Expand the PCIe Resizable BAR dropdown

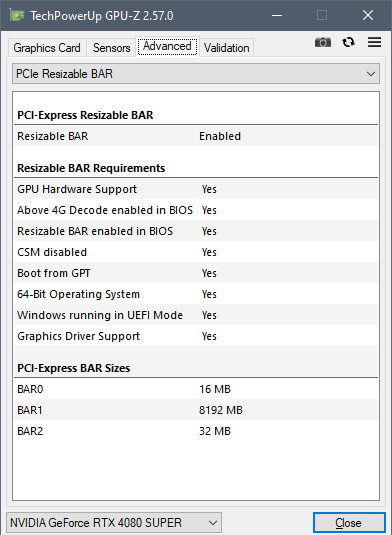point(196,74)
